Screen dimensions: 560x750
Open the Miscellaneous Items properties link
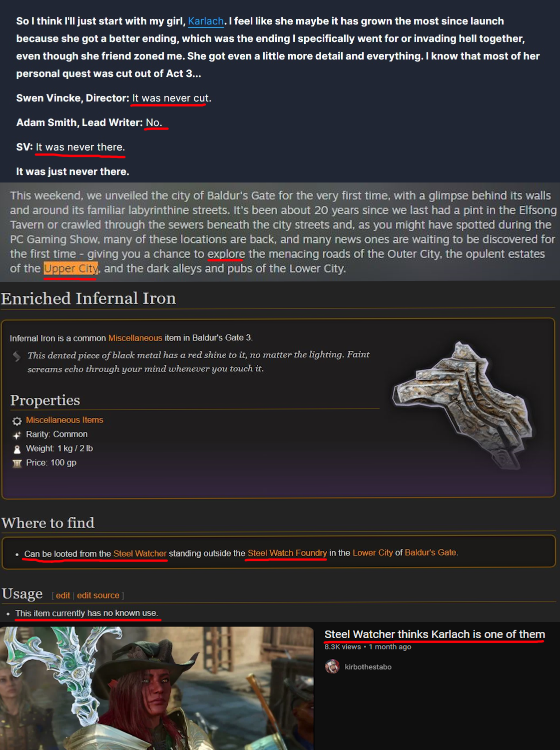coord(64,420)
